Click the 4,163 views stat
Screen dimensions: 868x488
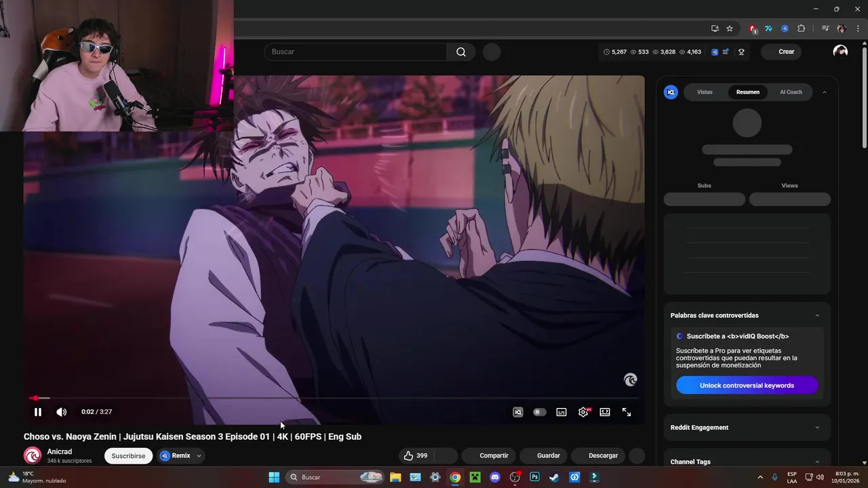690,52
